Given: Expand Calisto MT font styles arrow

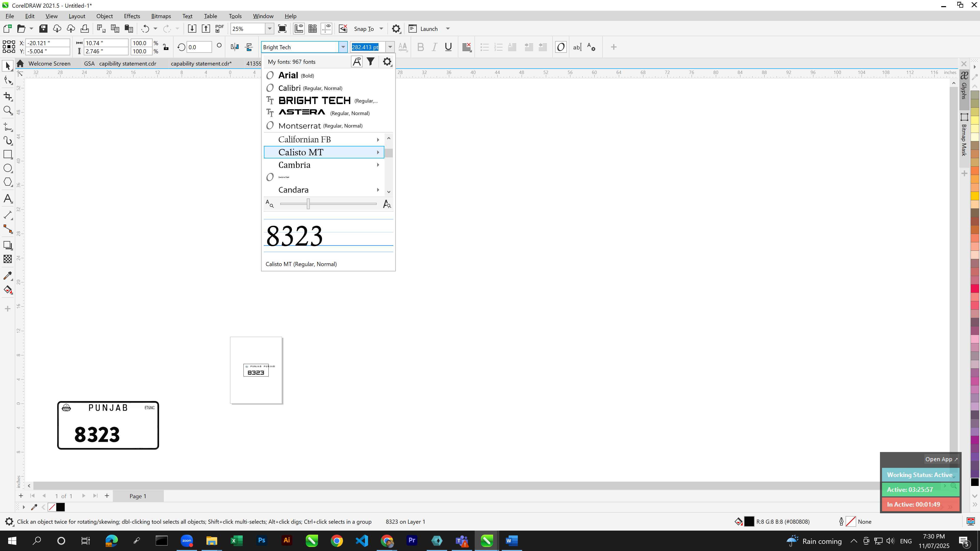Looking at the screenshot, I should pos(378,152).
